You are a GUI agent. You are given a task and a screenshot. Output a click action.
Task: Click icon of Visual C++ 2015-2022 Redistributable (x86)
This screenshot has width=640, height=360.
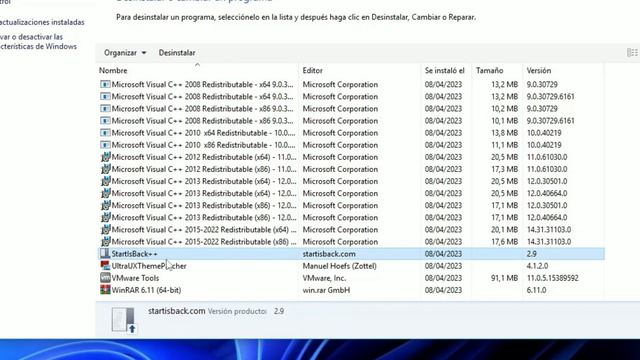(x=105, y=242)
